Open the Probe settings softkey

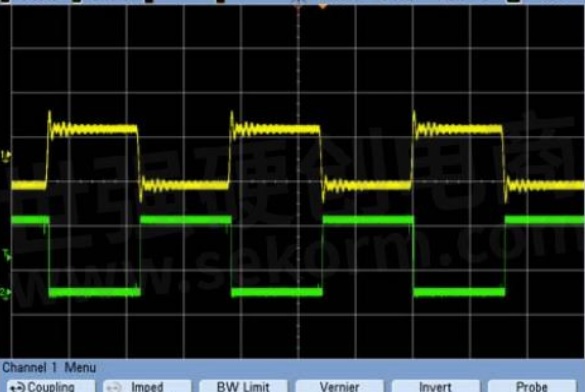tap(532, 386)
